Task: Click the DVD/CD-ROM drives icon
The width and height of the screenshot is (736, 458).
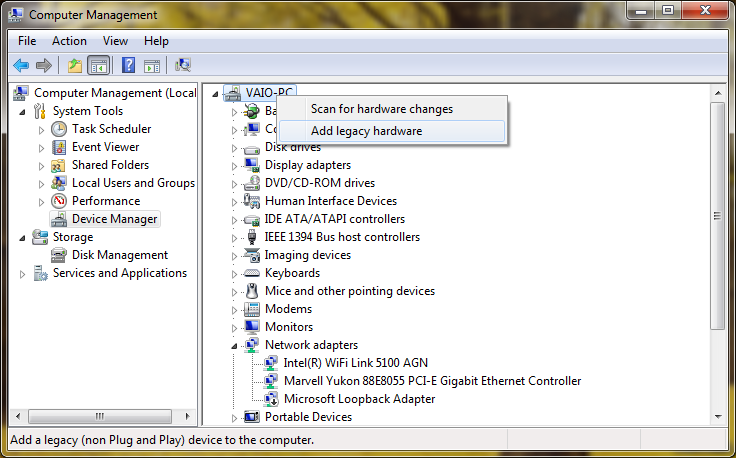Action: (252, 183)
